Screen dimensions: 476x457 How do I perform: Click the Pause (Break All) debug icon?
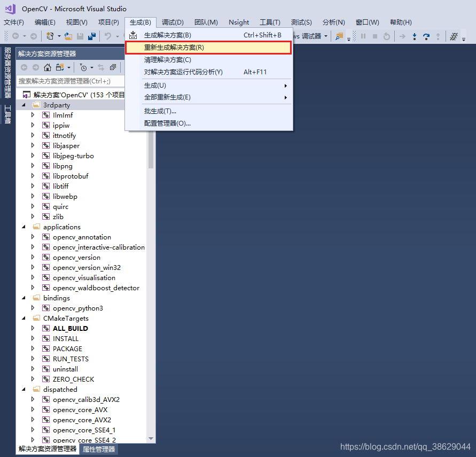[x=363, y=36]
